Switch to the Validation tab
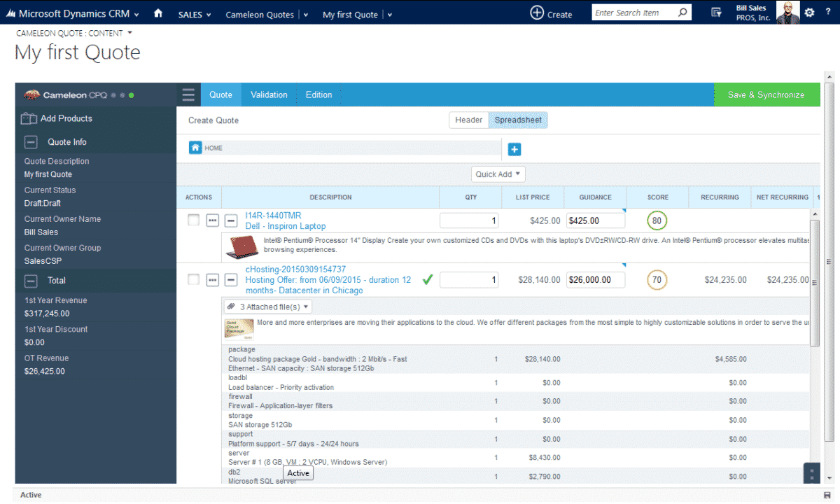The image size is (840, 504). point(269,94)
